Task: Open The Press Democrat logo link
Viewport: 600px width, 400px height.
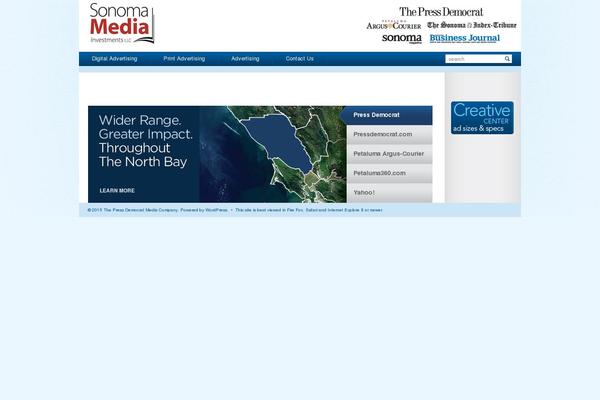Action: 441,12
